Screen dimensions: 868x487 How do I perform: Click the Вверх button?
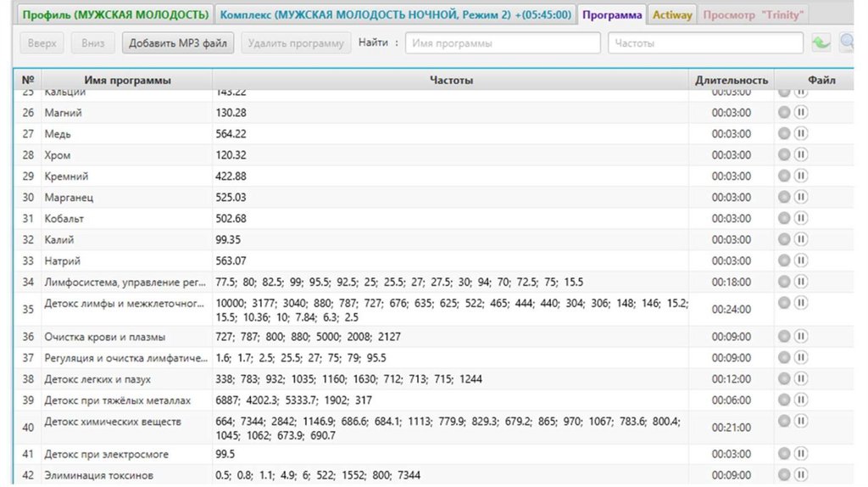pyautogui.click(x=42, y=42)
